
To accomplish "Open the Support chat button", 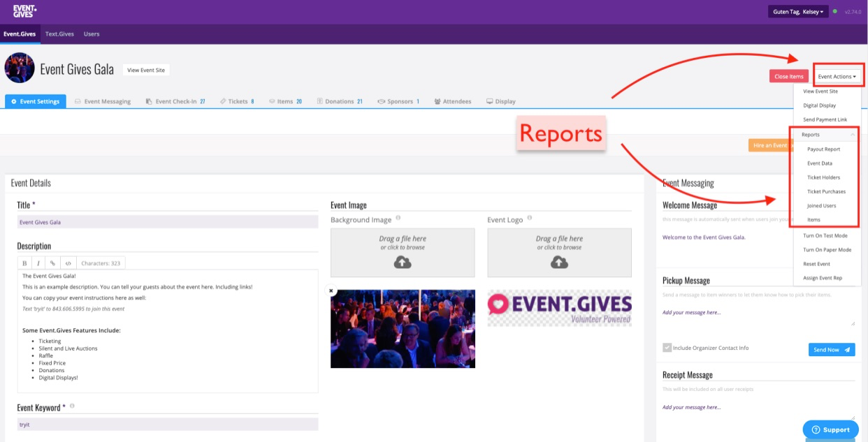I will [830, 429].
